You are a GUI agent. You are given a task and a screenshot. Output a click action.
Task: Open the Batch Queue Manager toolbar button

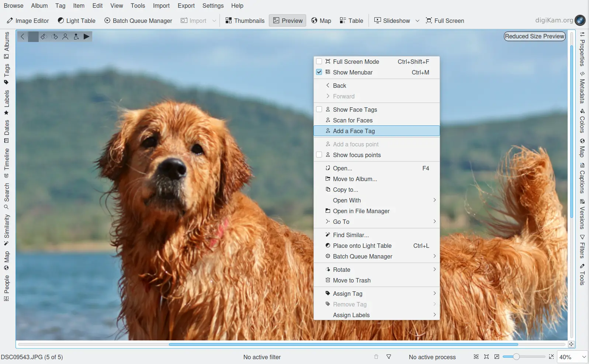click(x=138, y=21)
